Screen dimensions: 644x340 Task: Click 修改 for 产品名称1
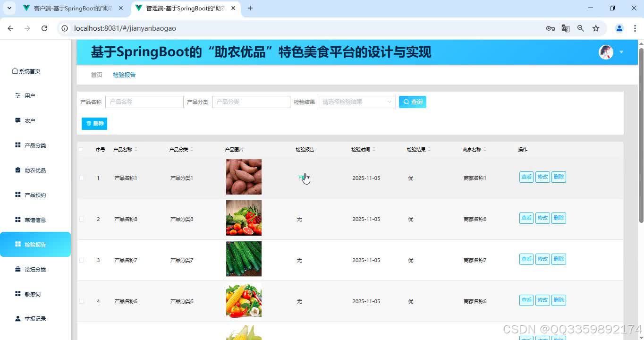click(542, 177)
